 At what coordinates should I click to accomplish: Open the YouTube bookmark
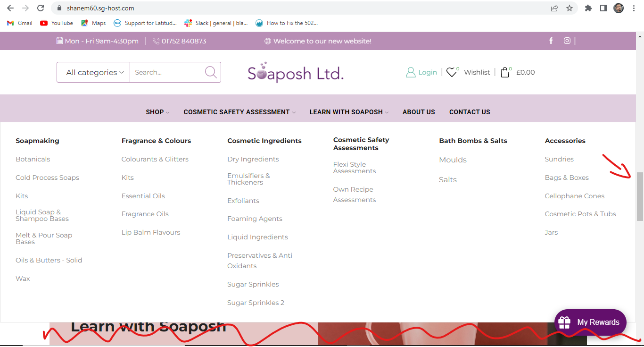coord(57,23)
